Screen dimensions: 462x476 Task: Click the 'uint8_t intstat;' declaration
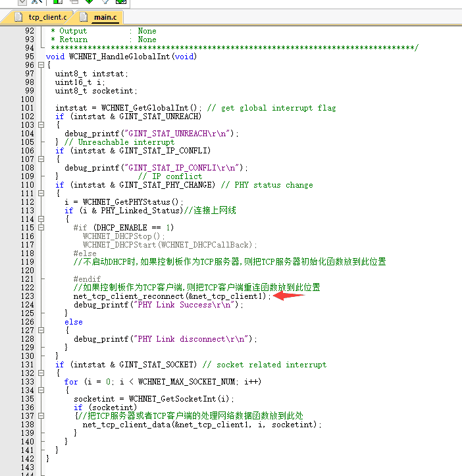(x=91, y=74)
